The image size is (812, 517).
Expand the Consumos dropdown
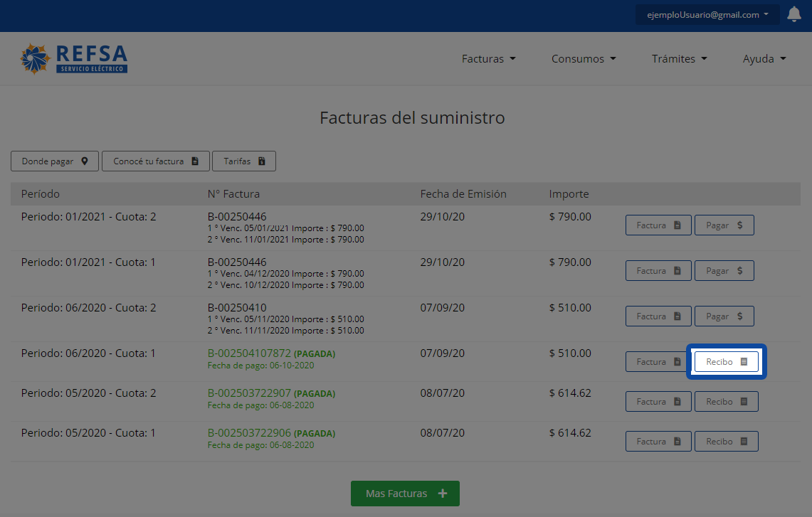(x=584, y=59)
